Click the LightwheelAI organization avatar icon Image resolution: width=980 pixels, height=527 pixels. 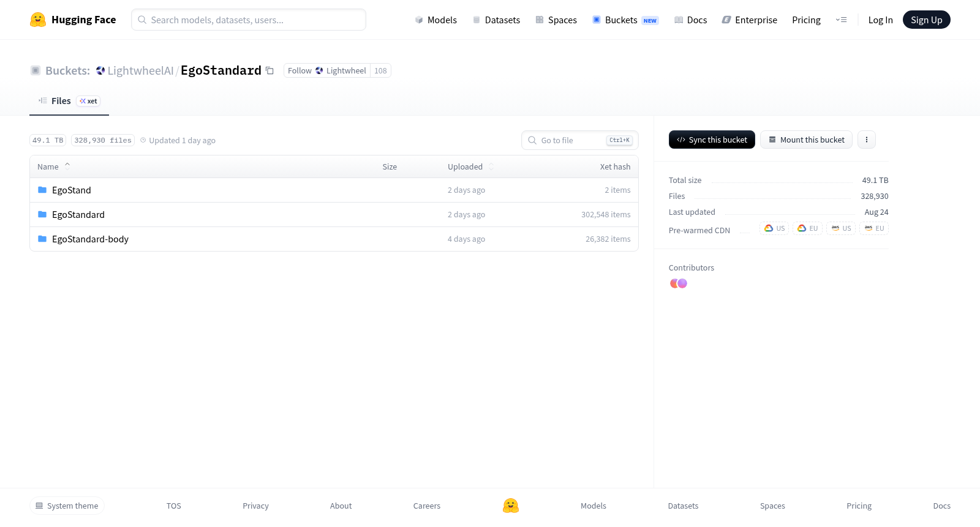pos(100,70)
